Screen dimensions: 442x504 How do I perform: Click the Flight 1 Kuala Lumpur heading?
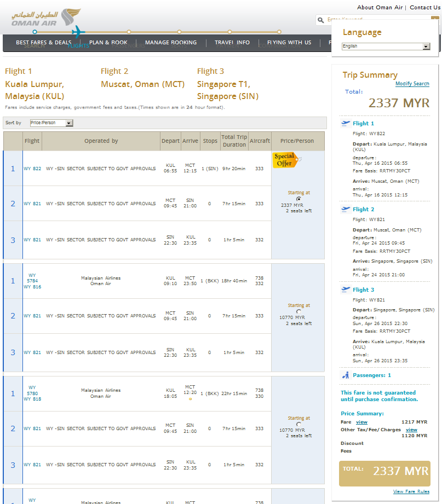pos(35,84)
